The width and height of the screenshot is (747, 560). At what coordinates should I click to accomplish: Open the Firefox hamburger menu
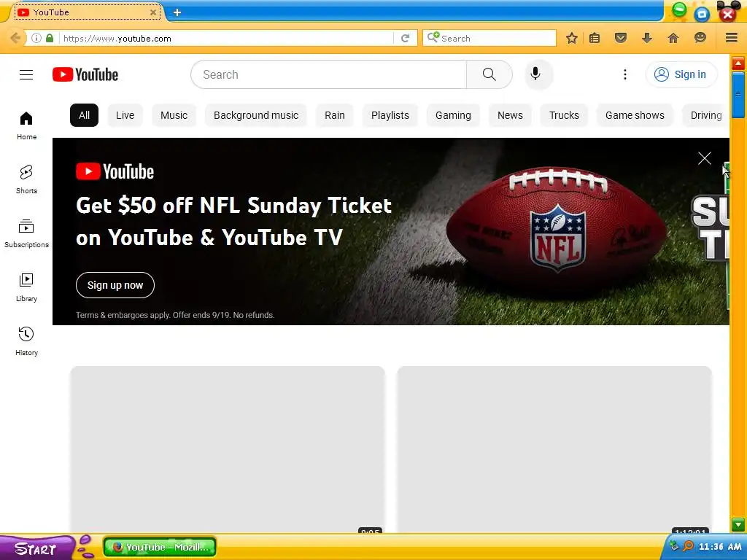(x=731, y=38)
